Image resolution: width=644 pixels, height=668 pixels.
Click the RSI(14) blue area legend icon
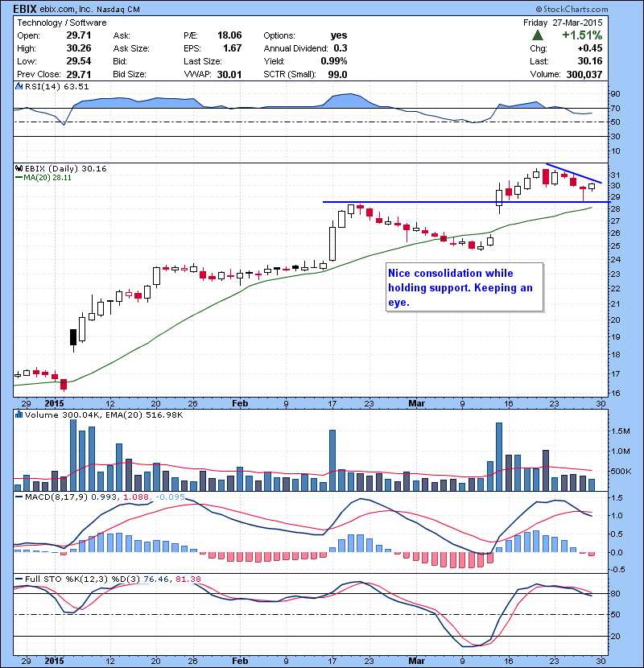pyautogui.click(x=19, y=86)
